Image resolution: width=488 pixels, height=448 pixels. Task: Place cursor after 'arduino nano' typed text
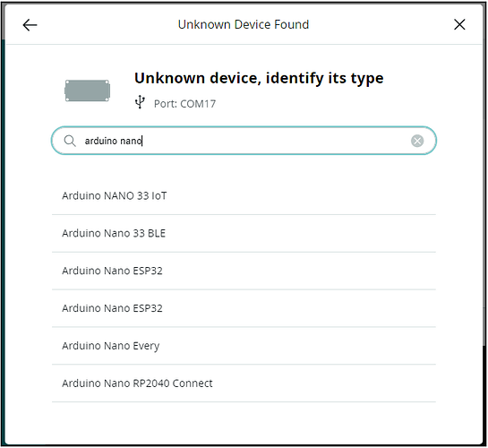tap(142, 141)
